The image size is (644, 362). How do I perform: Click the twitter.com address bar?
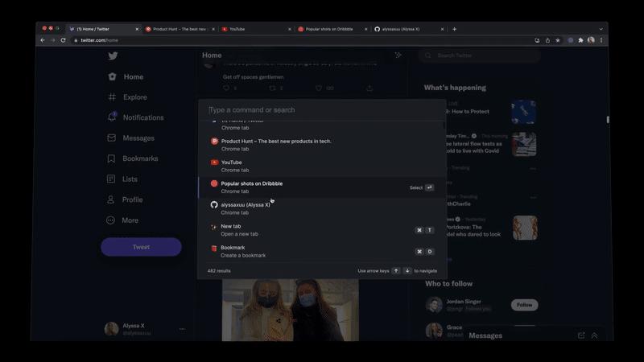(299, 40)
